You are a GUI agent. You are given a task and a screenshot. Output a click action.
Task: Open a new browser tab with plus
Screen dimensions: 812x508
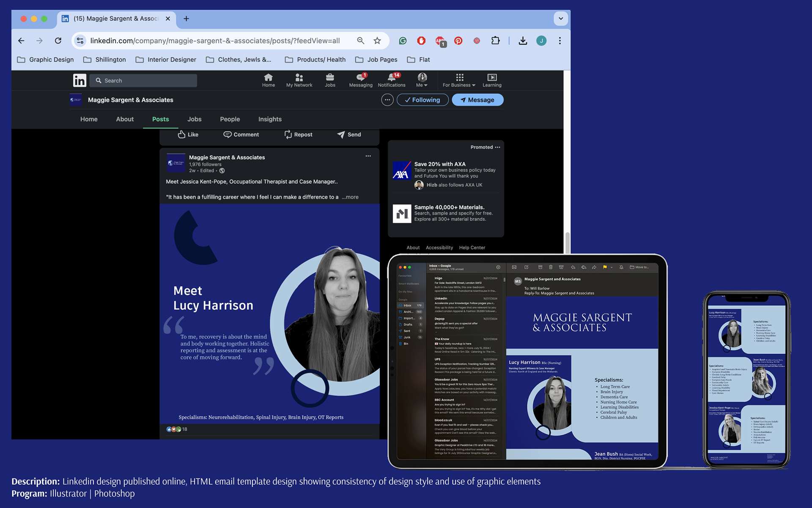click(x=186, y=19)
